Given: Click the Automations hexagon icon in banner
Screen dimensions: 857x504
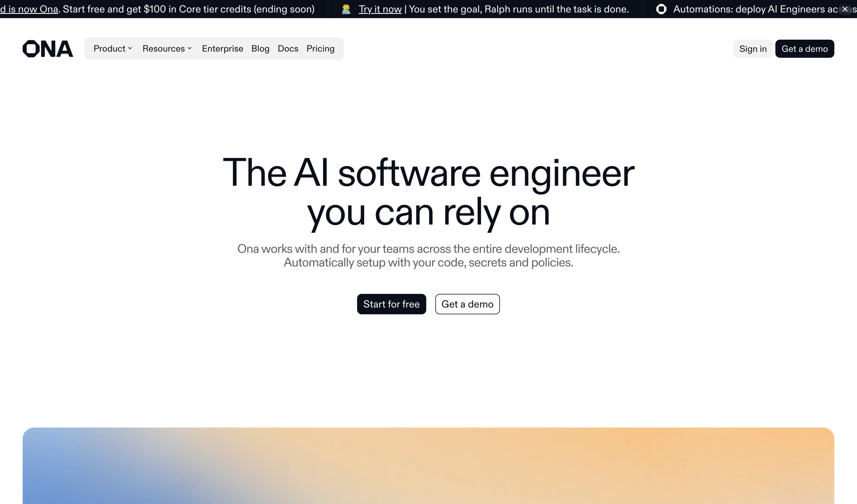Looking at the screenshot, I should pyautogui.click(x=661, y=9).
